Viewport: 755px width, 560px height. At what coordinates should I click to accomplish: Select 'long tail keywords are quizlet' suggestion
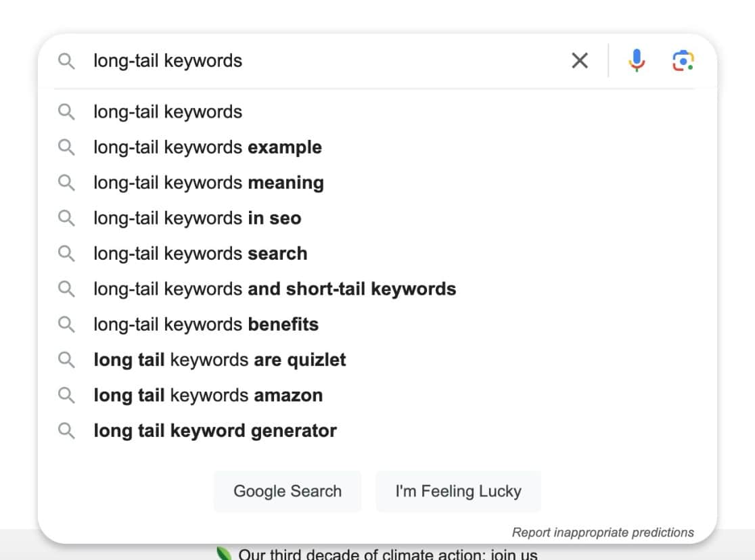pos(220,359)
